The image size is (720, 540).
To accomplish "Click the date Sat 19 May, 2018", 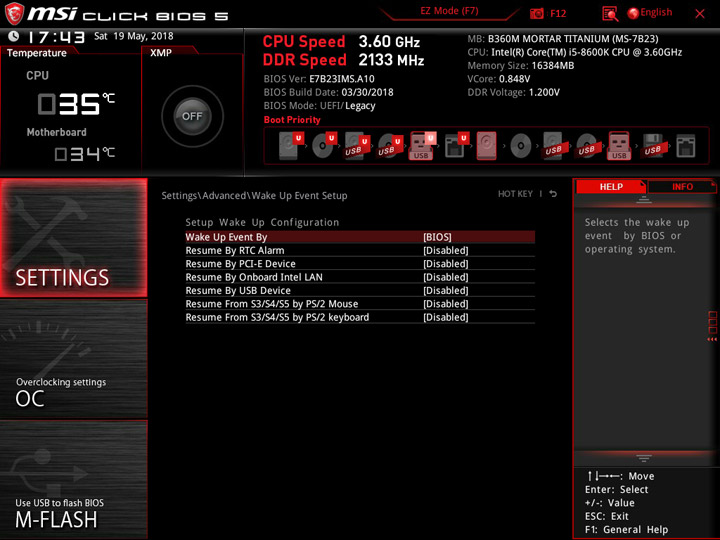I will click(x=134, y=36).
